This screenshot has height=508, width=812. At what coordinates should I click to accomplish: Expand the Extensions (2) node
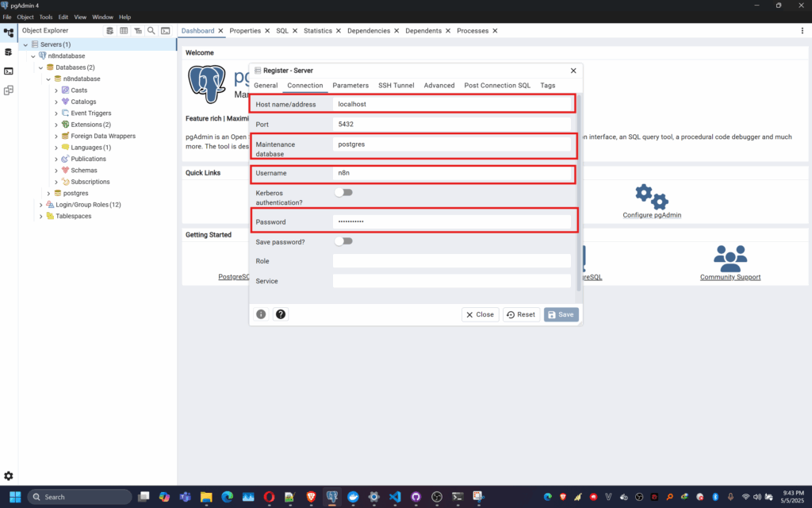click(x=56, y=125)
